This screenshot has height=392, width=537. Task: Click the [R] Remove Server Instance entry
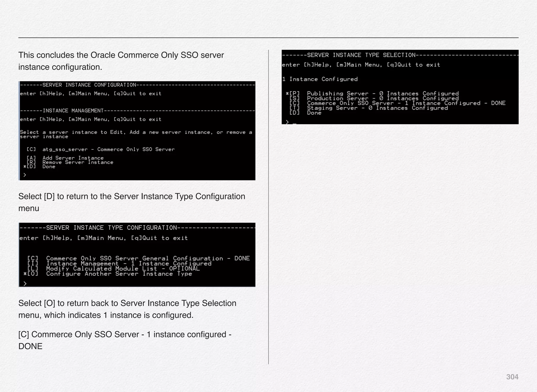[70, 162]
